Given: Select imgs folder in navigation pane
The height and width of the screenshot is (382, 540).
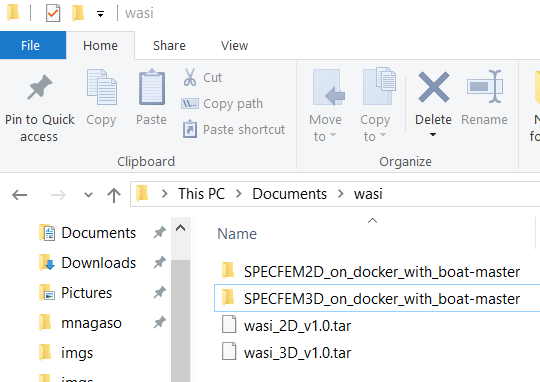Looking at the screenshot, I should pyautogui.click(x=77, y=353).
